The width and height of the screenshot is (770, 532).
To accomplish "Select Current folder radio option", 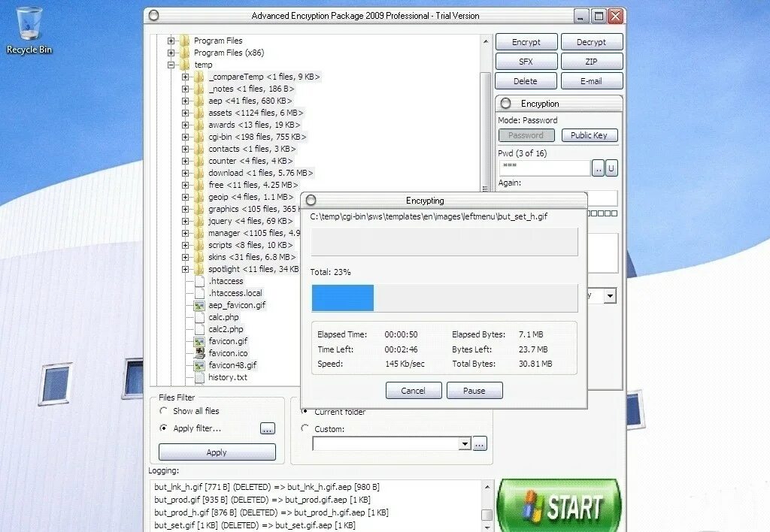I will pyautogui.click(x=305, y=411).
